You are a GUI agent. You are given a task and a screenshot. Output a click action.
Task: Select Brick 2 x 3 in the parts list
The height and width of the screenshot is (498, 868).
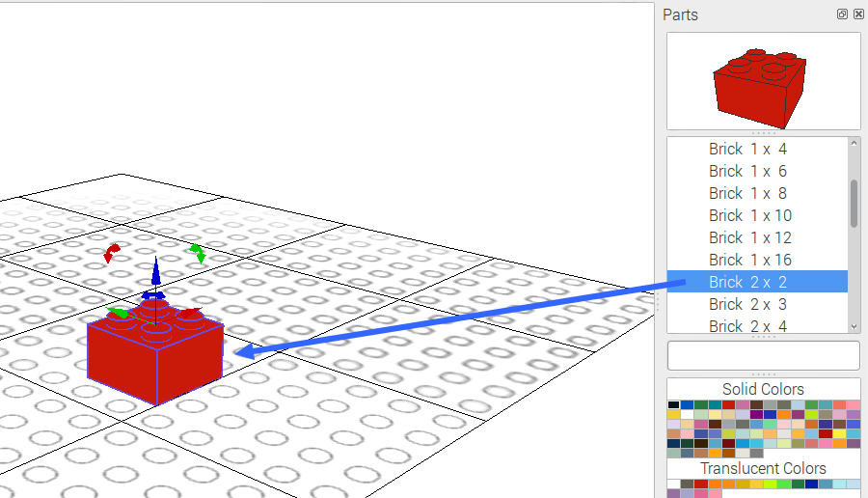coord(757,304)
